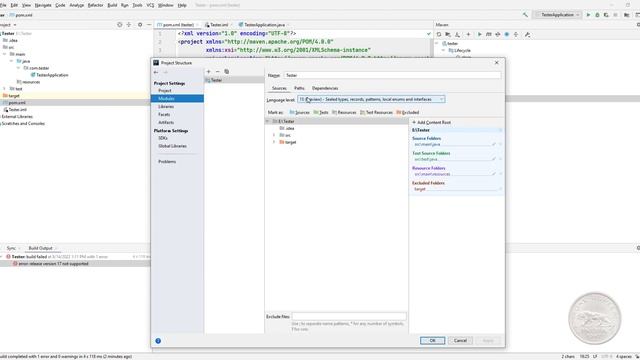
Task: Go back with Project Structure left arrow
Action: point(156,72)
